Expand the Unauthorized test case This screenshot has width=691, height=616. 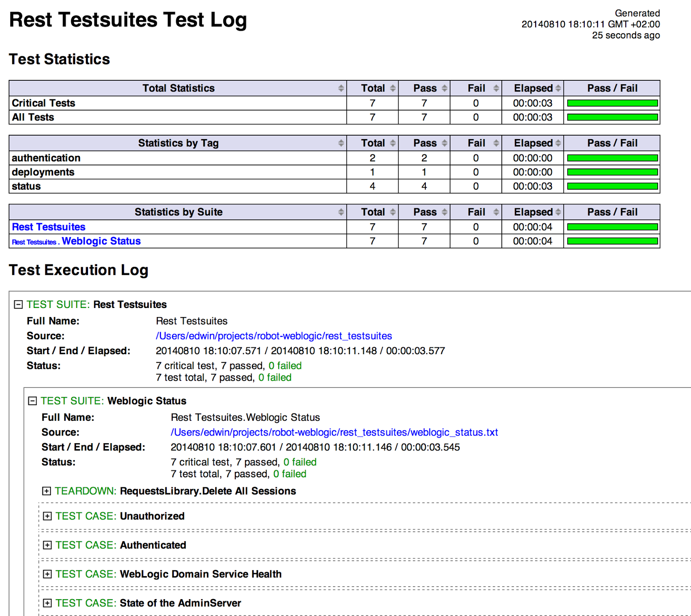click(x=48, y=516)
